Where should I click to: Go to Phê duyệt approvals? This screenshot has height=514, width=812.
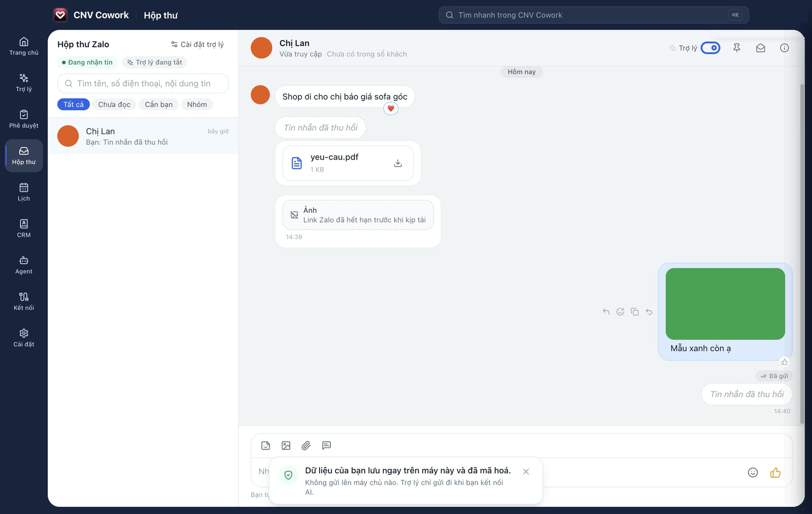pyautogui.click(x=24, y=119)
